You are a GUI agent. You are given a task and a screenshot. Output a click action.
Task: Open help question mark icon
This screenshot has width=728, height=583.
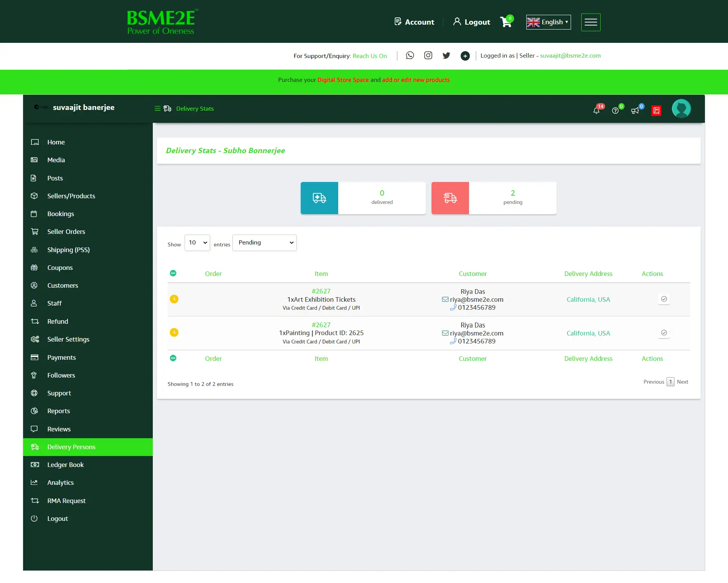coord(615,110)
